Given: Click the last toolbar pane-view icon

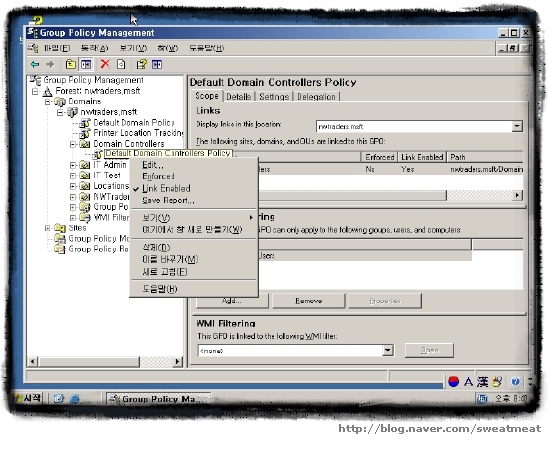Looking at the screenshot, I should 157,64.
